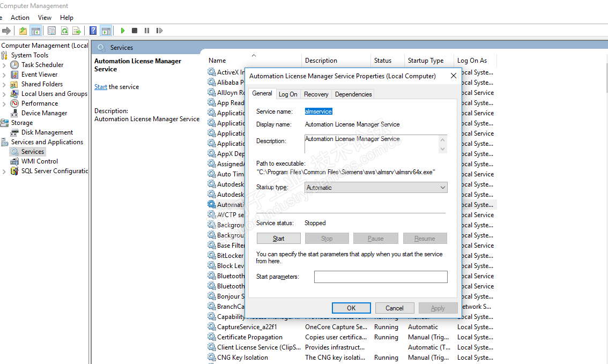Click the Pause Service toolbar icon
This screenshot has width=608, height=364.
click(x=147, y=31)
